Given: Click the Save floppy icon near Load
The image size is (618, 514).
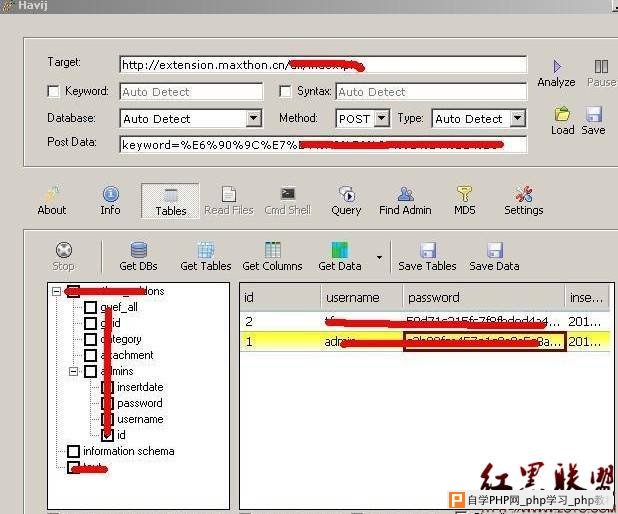Looking at the screenshot, I should pos(594,114).
